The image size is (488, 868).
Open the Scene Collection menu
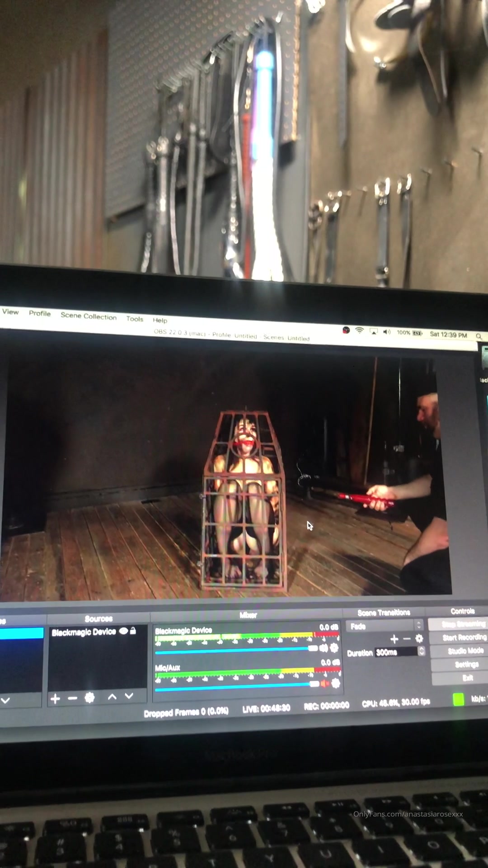coord(89,316)
